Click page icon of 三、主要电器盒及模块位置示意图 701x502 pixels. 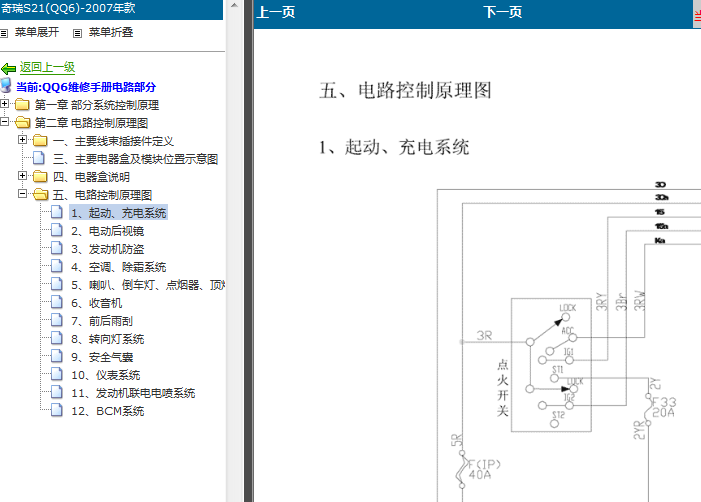point(39,158)
